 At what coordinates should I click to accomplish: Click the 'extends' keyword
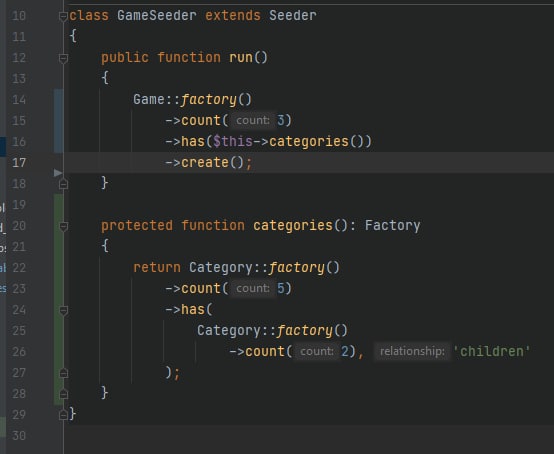point(233,16)
